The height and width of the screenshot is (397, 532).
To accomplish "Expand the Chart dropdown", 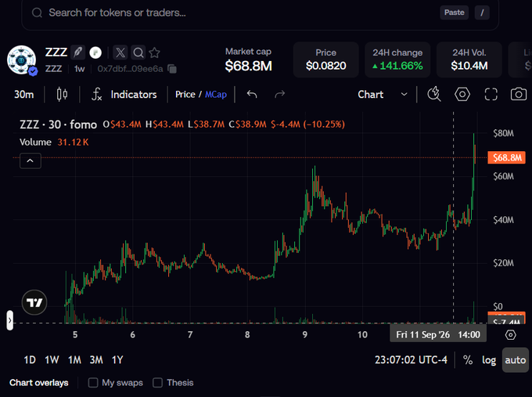I will 383,94.
